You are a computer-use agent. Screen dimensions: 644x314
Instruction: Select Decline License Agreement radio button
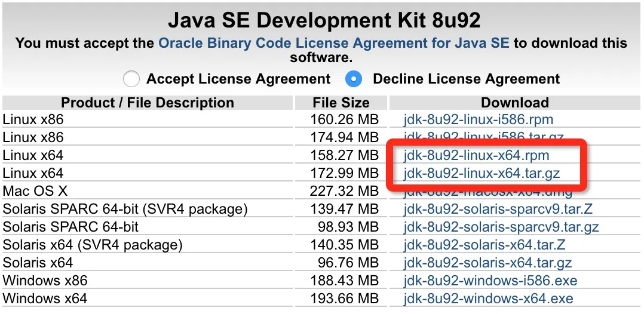[x=355, y=79]
